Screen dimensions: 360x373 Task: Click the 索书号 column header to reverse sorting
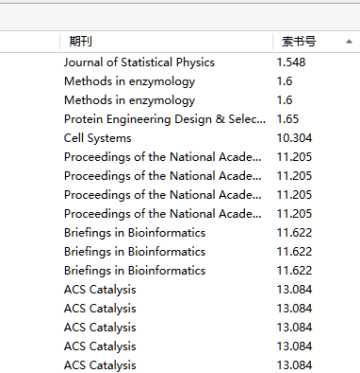point(316,42)
